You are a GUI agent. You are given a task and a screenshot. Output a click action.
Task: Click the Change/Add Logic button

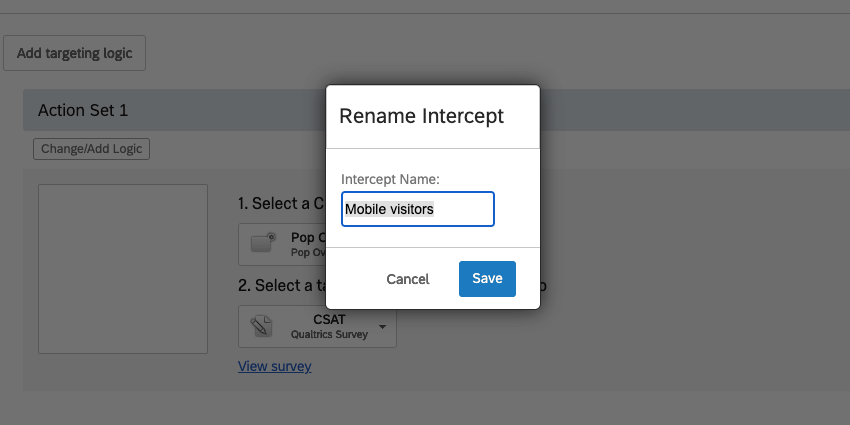[x=91, y=149]
